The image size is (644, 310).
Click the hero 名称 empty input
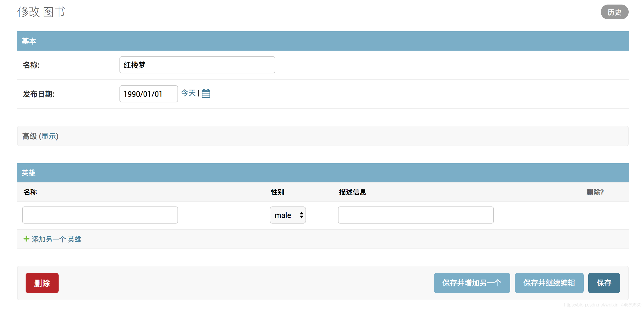click(100, 215)
